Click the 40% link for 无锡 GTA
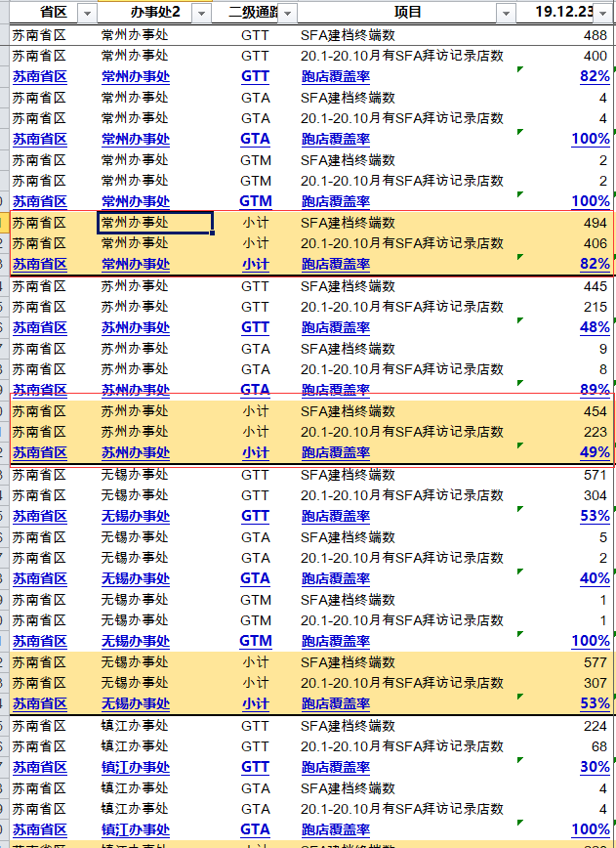Viewport: 616px width, 848px height. pyautogui.click(x=595, y=578)
